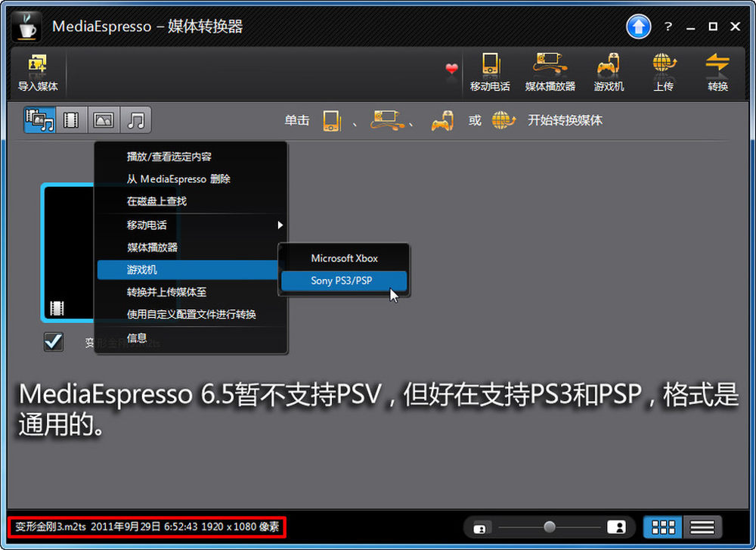Click the 转换 convert toolbar button
The width and height of the screenshot is (756, 550).
tap(717, 73)
